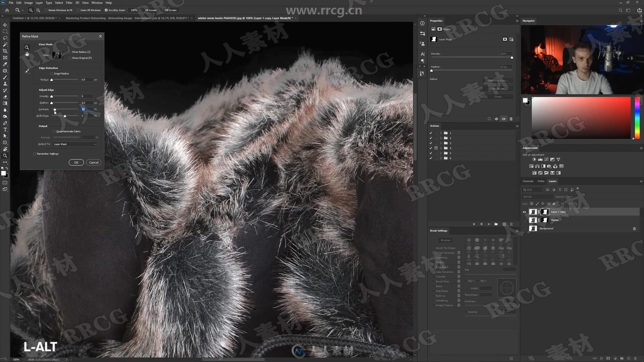Open the layer Kind filter dropdown
Screen dimensions: 644x362
532,190
